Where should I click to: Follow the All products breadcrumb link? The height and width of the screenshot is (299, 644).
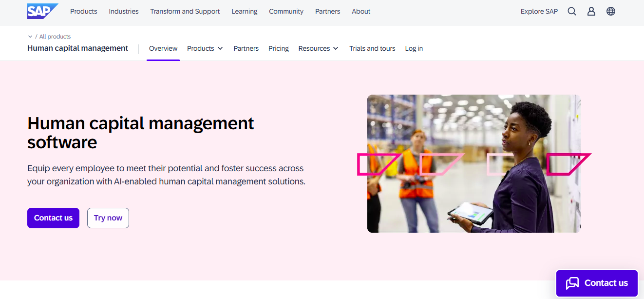55,37
